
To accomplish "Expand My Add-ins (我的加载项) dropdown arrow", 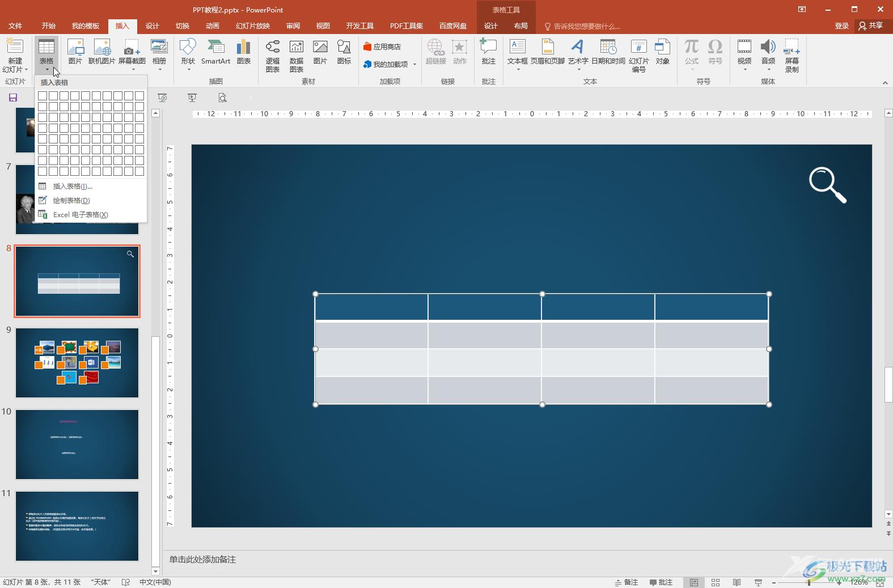I will 415,65.
